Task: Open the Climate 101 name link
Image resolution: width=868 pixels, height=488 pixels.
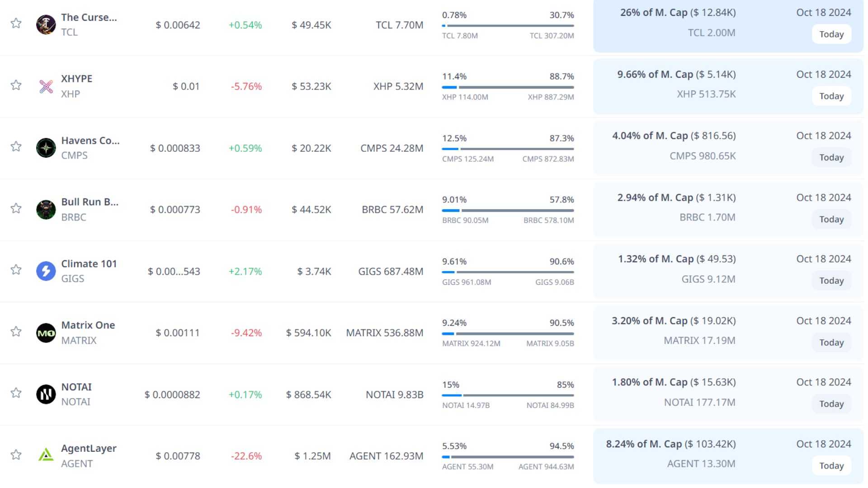Action: point(89,263)
